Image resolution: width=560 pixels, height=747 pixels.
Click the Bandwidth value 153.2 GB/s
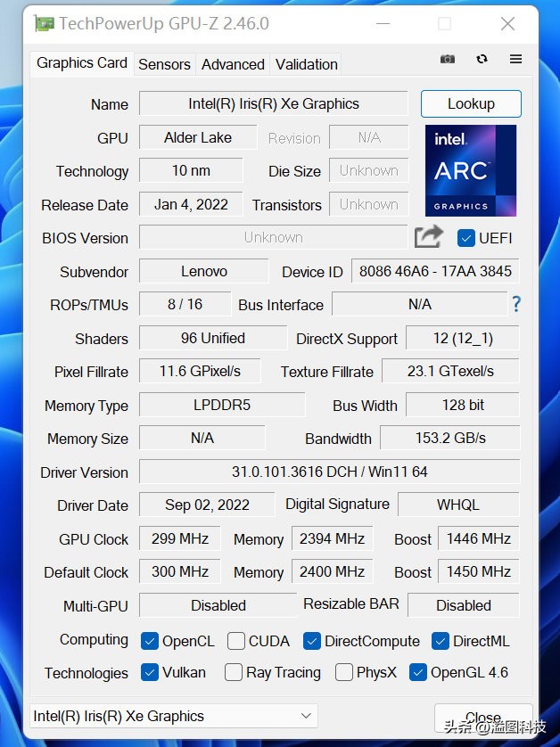point(450,438)
